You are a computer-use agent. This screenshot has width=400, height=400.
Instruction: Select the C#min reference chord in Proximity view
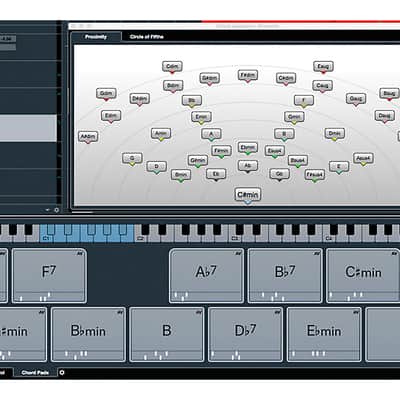(x=248, y=194)
